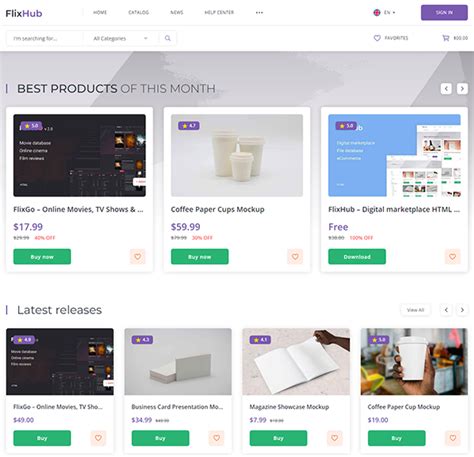Click the search magnifier icon

click(168, 38)
